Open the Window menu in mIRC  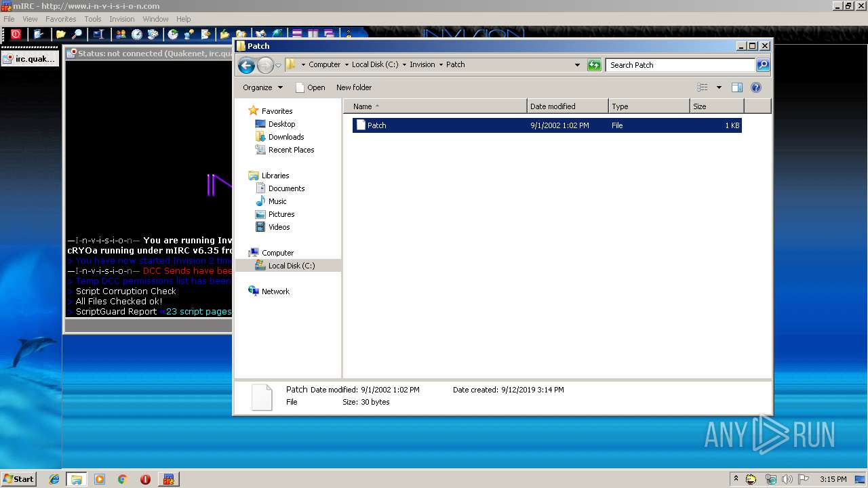155,19
